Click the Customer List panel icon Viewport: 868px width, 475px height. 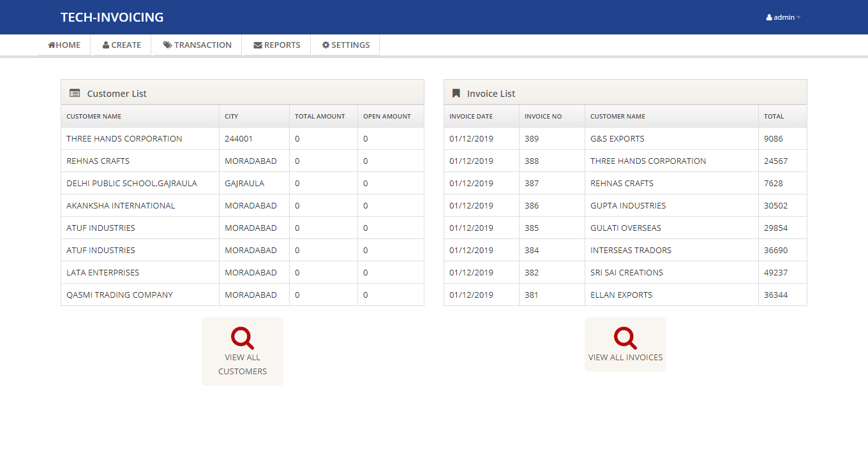tap(75, 93)
